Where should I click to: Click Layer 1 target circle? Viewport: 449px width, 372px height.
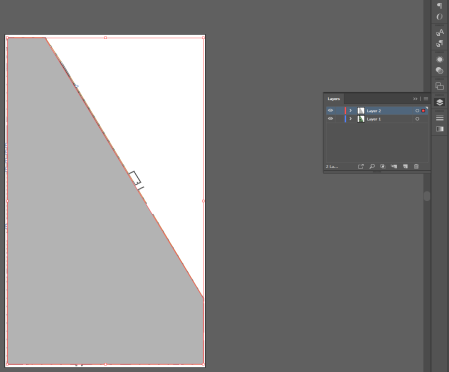[x=417, y=119]
